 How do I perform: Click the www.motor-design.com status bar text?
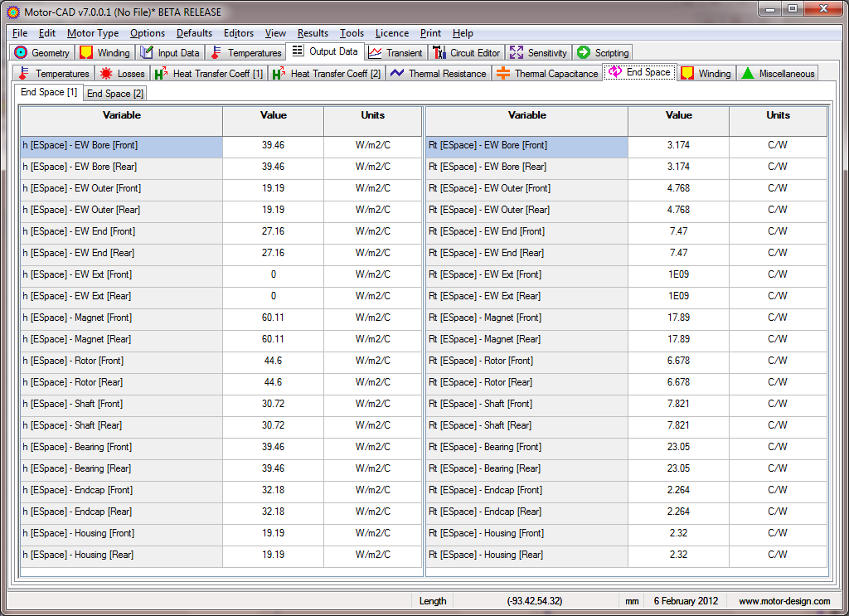coord(784,601)
